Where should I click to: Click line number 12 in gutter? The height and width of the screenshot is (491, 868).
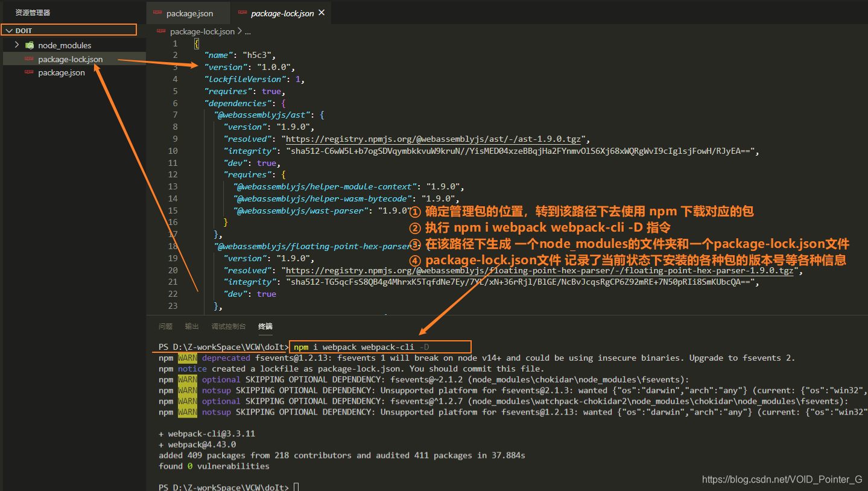(173, 174)
